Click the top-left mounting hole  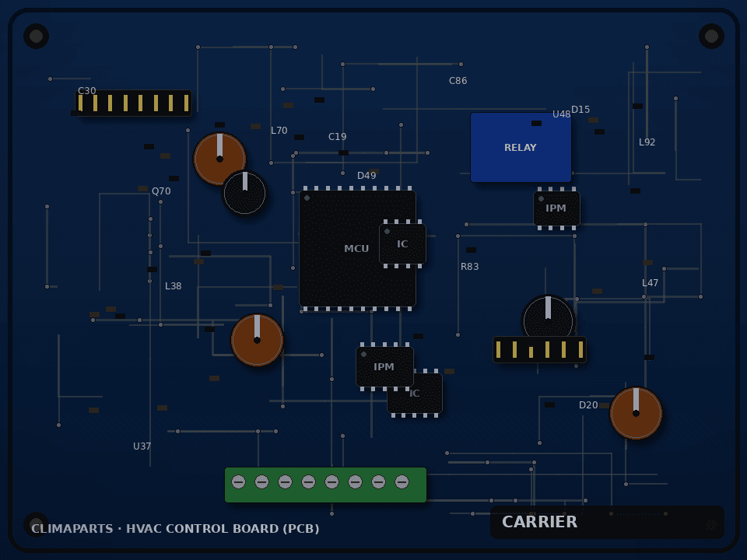click(37, 37)
